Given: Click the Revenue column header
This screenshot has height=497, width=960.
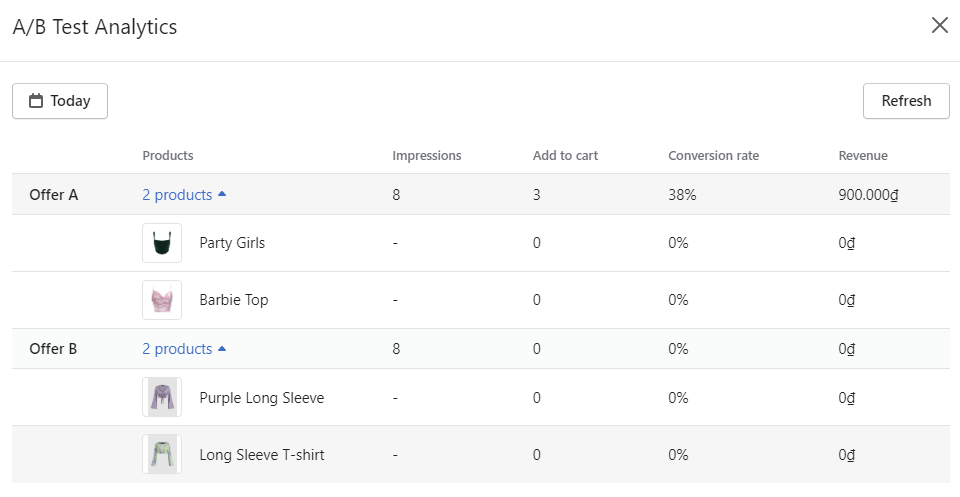Looking at the screenshot, I should (863, 155).
